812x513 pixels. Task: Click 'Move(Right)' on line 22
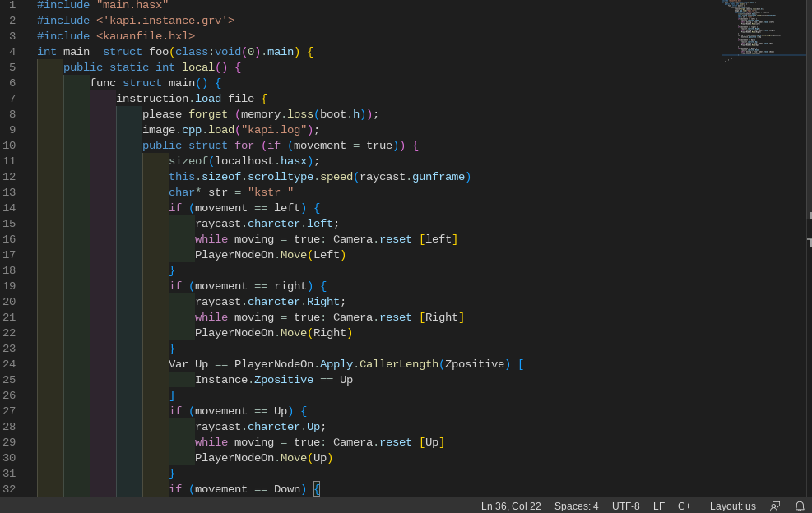click(x=317, y=333)
